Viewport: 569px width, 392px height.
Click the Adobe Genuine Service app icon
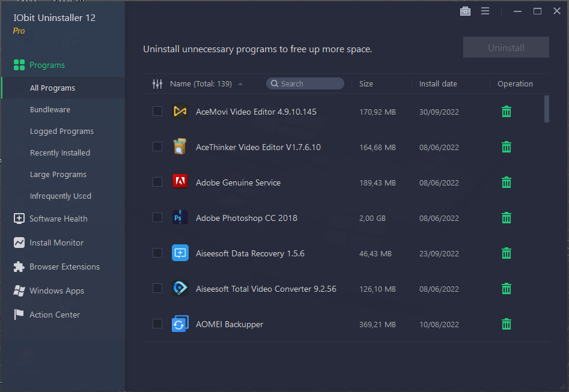tap(180, 182)
